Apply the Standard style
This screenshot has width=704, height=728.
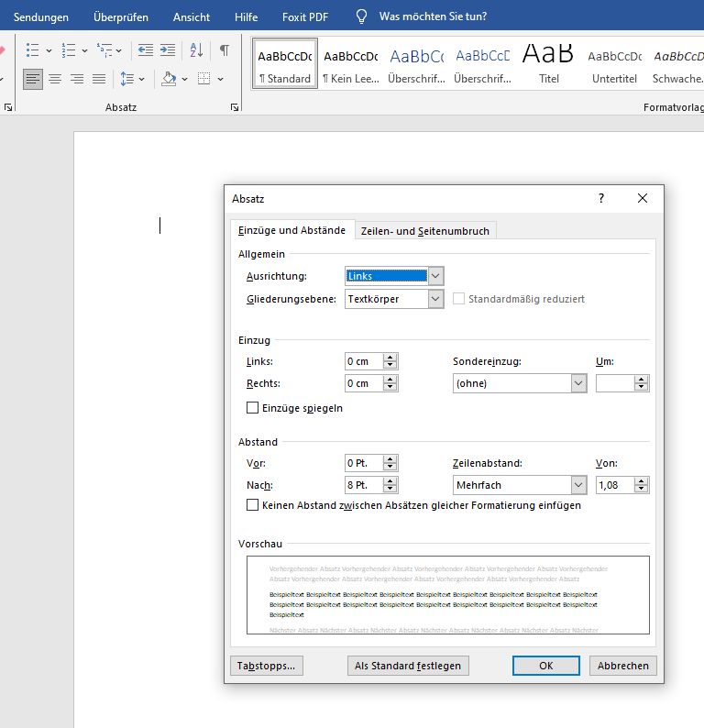tap(285, 63)
